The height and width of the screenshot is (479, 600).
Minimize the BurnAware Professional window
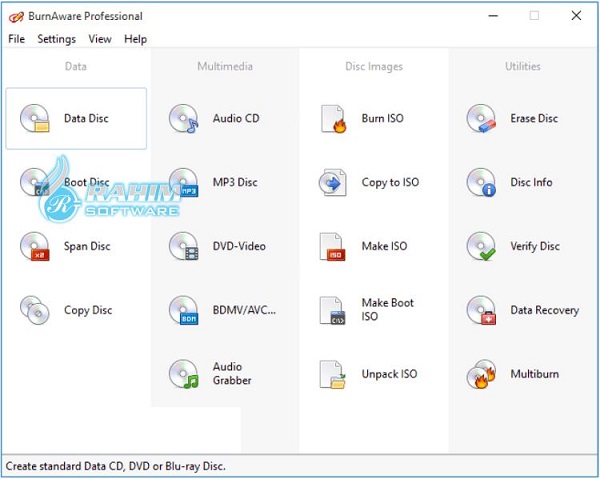(x=493, y=16)
